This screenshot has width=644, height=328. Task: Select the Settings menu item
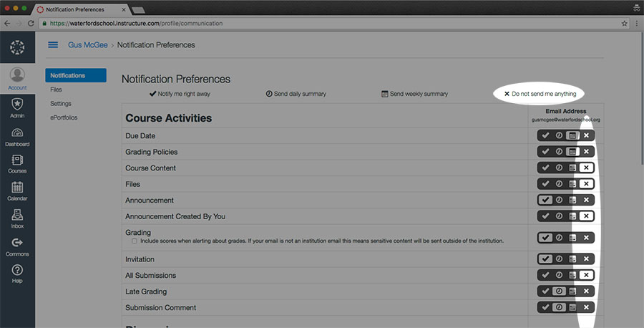(61, 103)
